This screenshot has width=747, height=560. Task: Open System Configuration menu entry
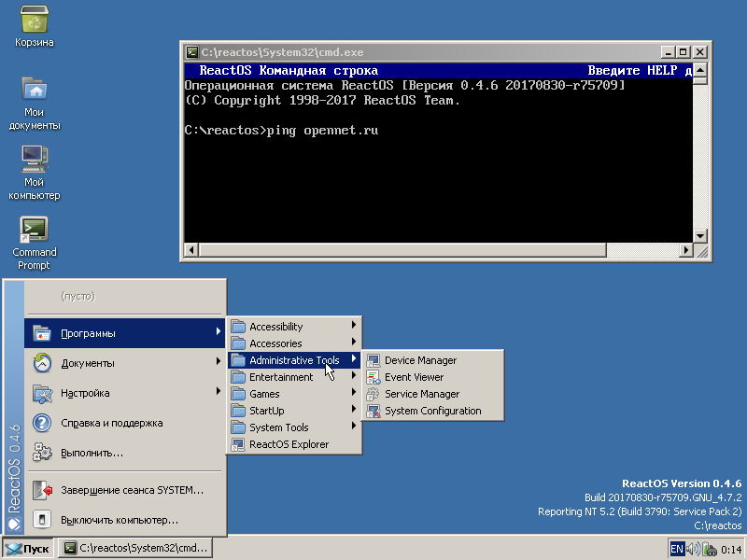[432, 411]
